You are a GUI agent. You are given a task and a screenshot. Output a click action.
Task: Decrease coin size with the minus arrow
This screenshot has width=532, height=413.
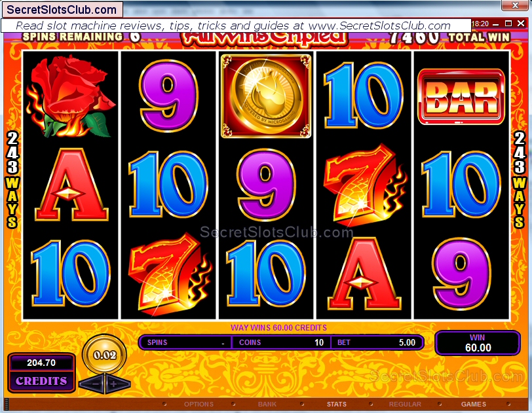coord(92,384)
